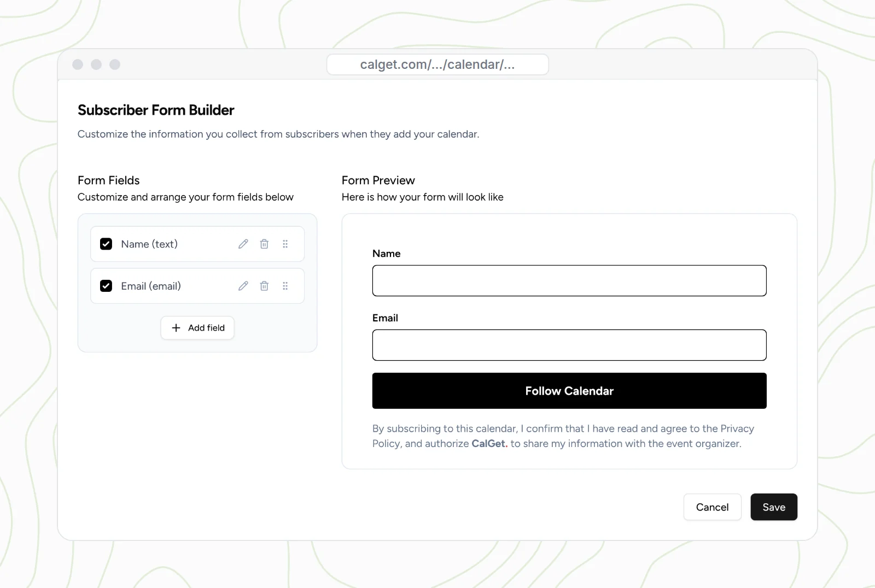Delete the Name (text) field using trash icon
This screenshot has height=588, width=875.
pos(264,244)
